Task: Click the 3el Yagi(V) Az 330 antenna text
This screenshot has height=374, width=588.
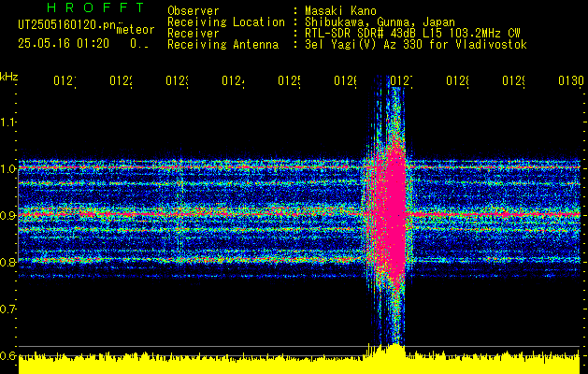Action: click(x=416, y=45)
